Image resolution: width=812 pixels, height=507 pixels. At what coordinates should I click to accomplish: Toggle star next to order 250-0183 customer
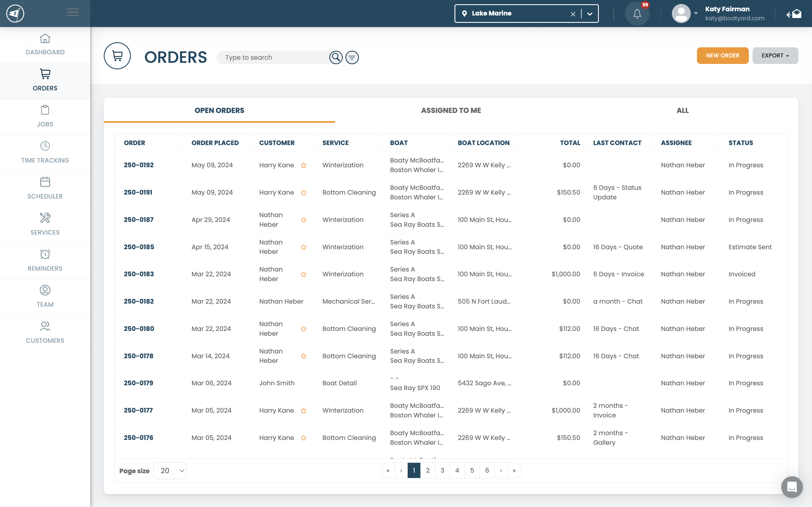point(304,274)
